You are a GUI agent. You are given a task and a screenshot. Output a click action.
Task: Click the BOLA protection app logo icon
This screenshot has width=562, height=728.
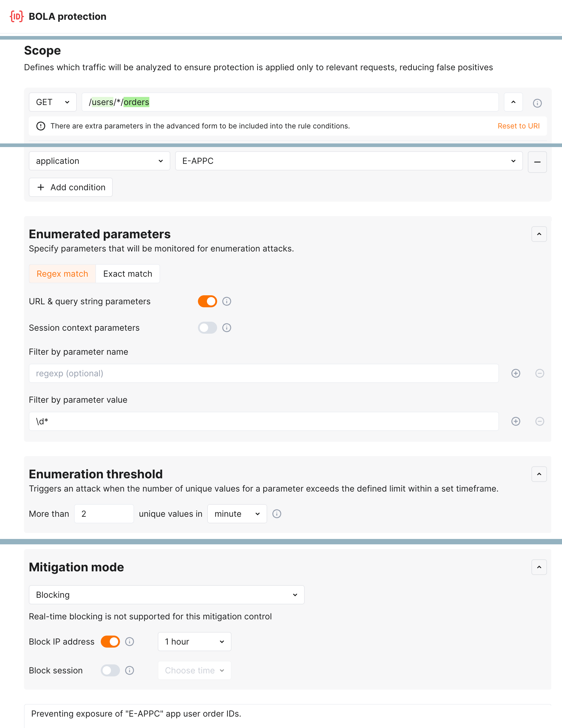coord(16,16)
